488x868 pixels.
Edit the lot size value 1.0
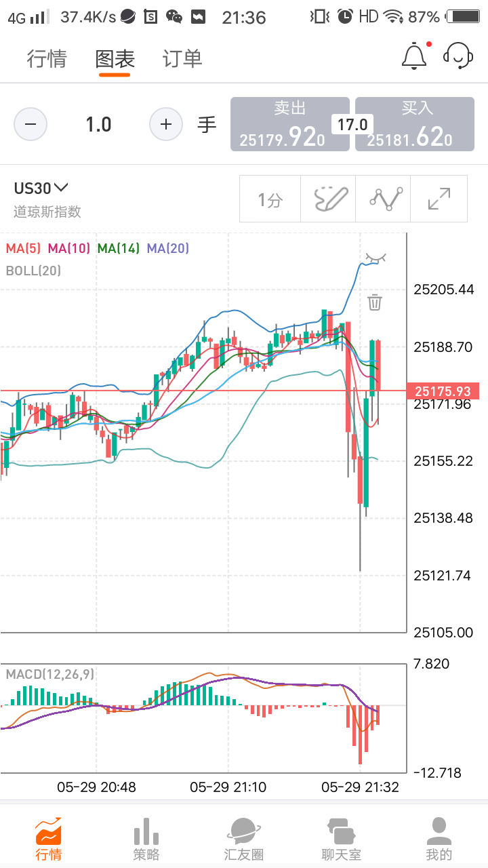click(x=98, y=125)
